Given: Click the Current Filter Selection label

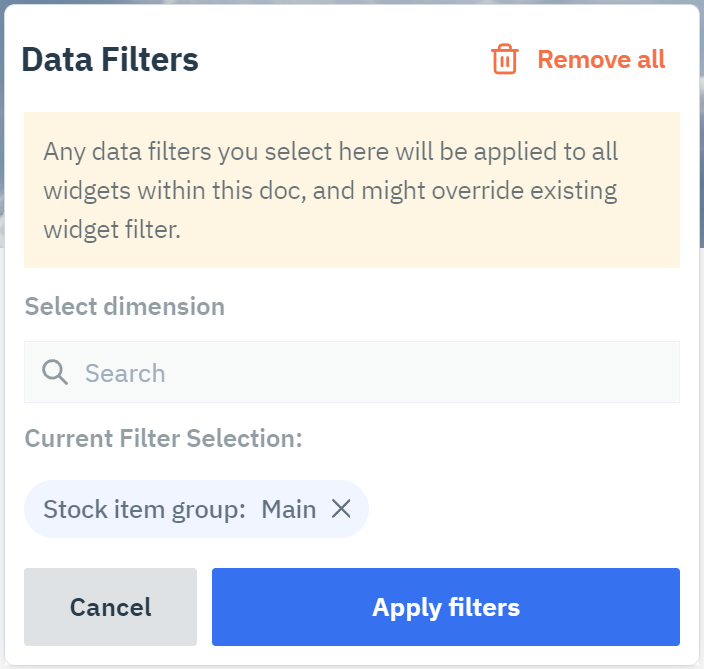Looking at the screenshot, I should [x=163, y=439].
